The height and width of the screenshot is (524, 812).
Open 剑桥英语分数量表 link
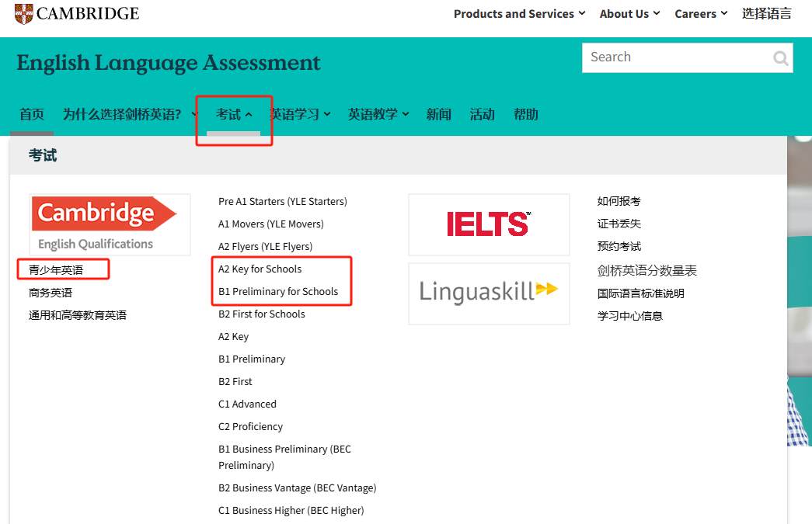(x=646, y=270)
